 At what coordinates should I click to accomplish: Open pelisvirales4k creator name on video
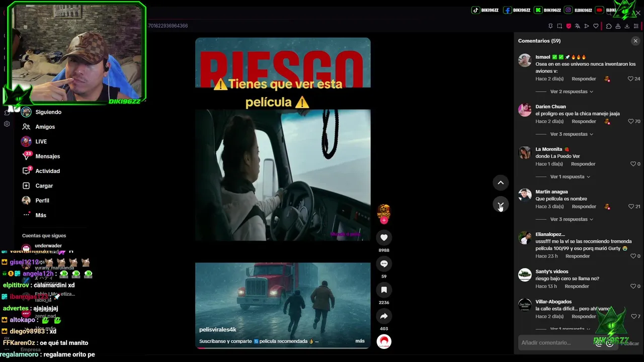pos(217,329)
